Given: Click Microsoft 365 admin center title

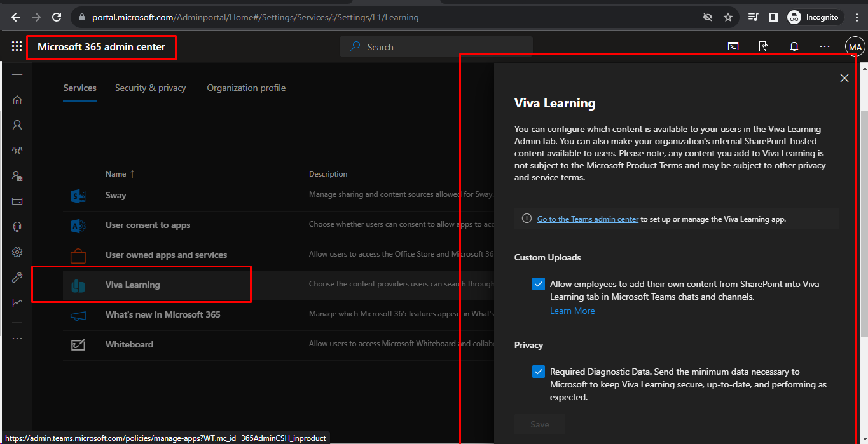Looking at the screenshot, I should (x=101, y=46).
